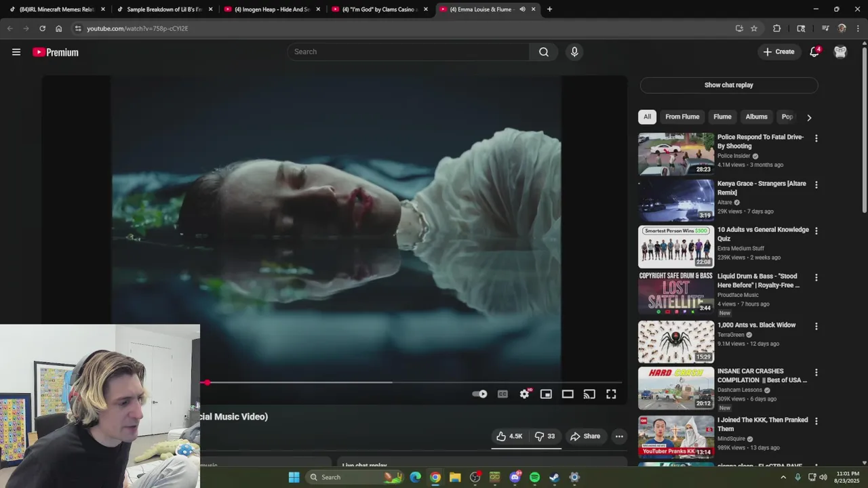Open Steam from the taskbar
The width and height of the screenshot is (868, 488).
click(x=554, y=477)
